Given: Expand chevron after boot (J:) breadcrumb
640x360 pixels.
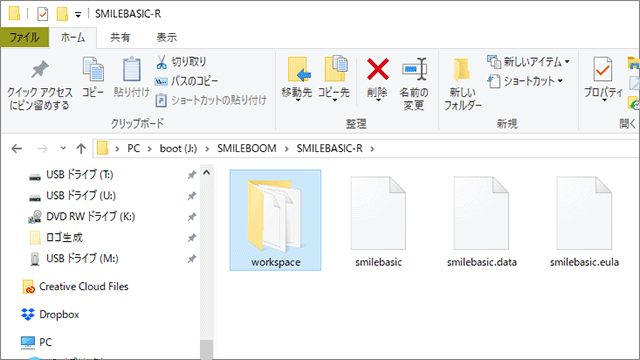Looking at the screenshot, I should (207, 149).
